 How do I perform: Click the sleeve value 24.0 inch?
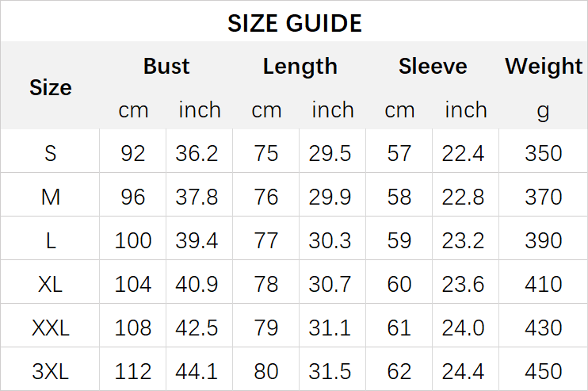[x=464, y=328]
